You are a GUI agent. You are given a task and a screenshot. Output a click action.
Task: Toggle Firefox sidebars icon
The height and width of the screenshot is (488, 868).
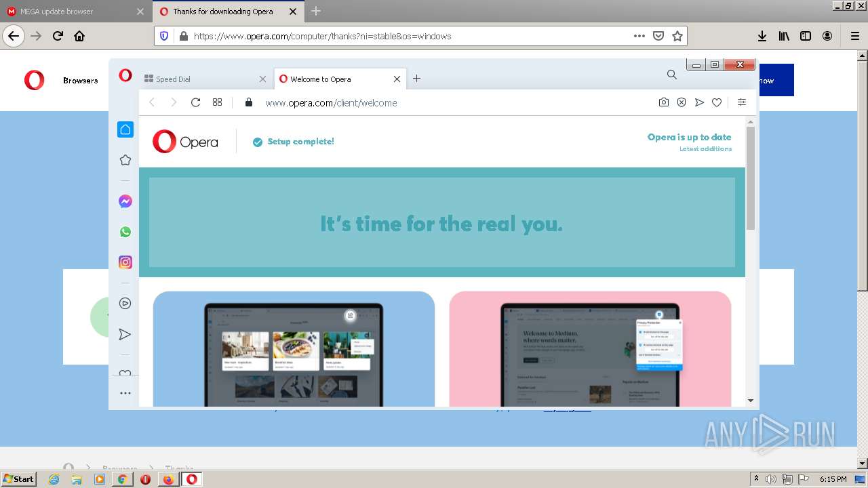pos(806,36)
